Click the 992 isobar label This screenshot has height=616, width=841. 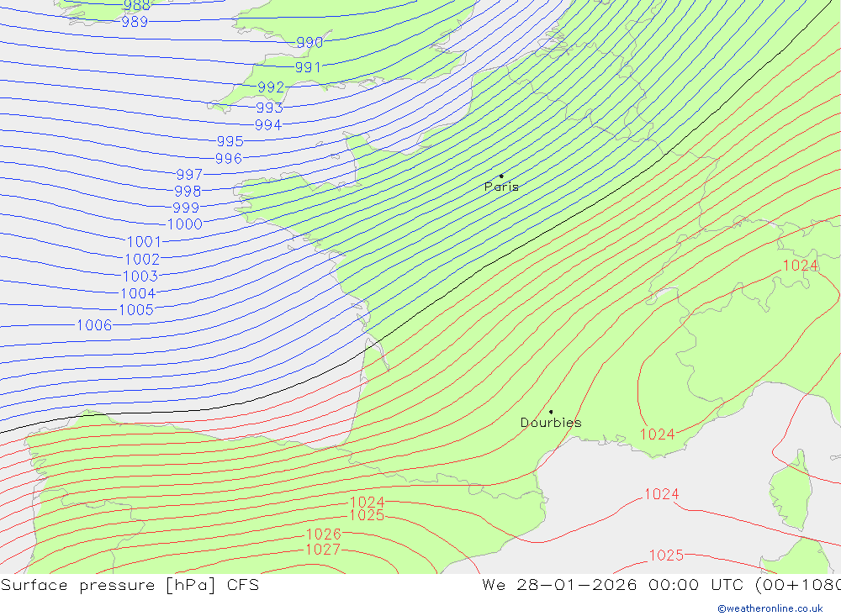(271, 87)
